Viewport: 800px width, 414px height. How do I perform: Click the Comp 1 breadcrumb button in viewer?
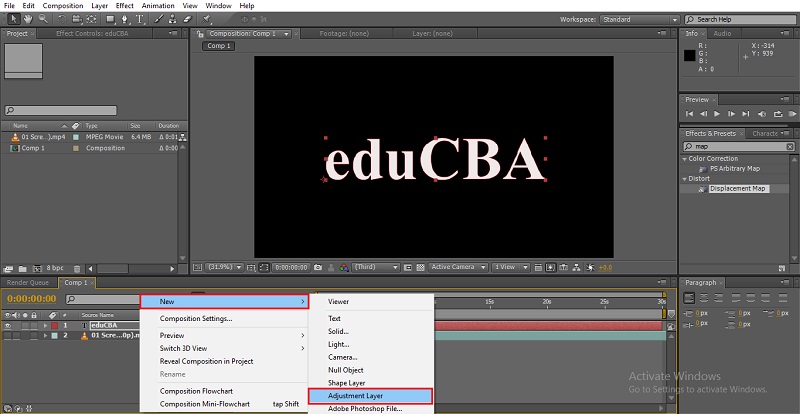click(218, 46)
